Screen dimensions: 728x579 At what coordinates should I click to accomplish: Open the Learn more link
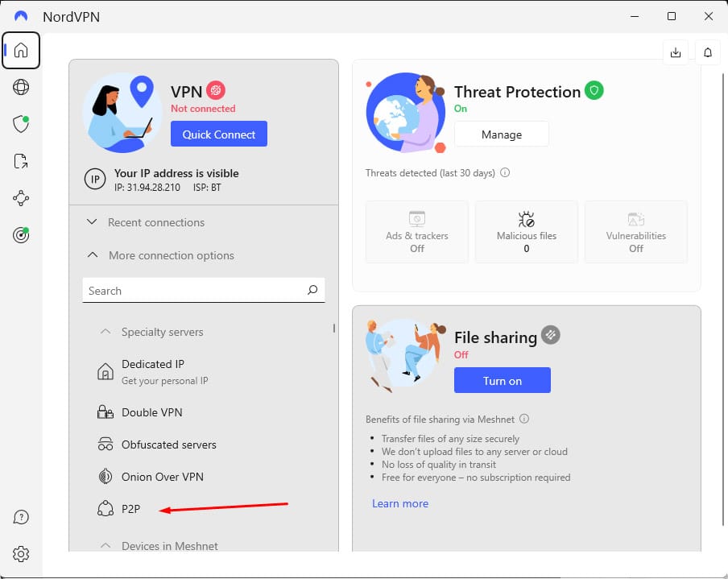tap(400, 504)
